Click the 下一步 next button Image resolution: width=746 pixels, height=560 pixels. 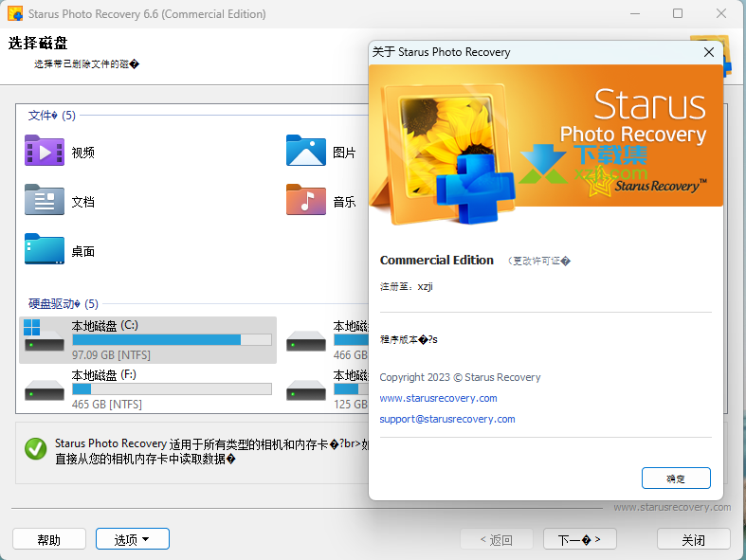pyautogui.click(x=579, y=539)
